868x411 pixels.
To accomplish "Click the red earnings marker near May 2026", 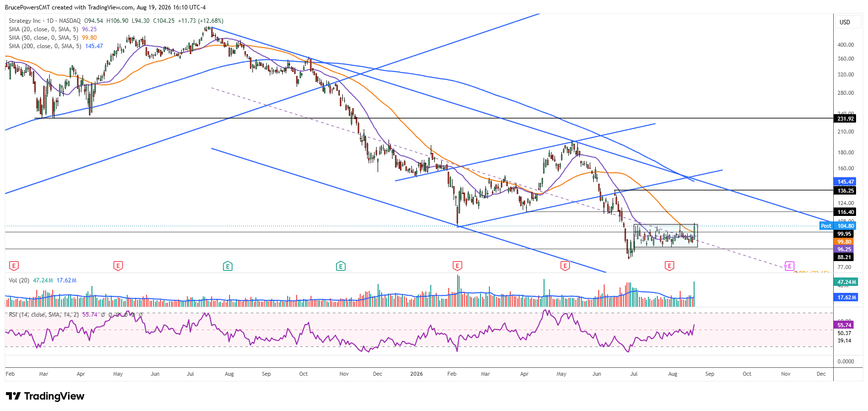I will coord(565,266).
